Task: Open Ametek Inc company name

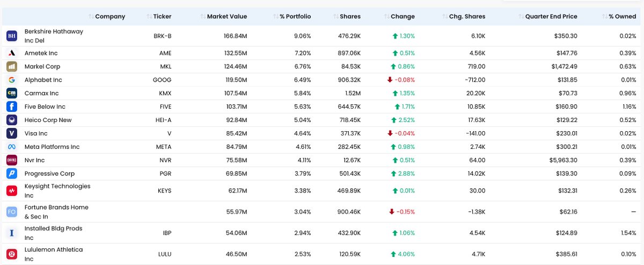Action: (41, 53)
